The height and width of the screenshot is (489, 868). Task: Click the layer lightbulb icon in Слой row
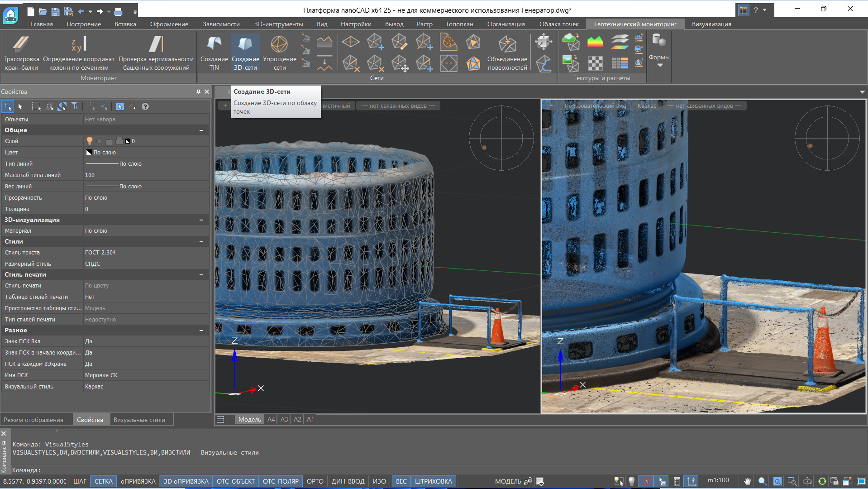tap(90, 141)
